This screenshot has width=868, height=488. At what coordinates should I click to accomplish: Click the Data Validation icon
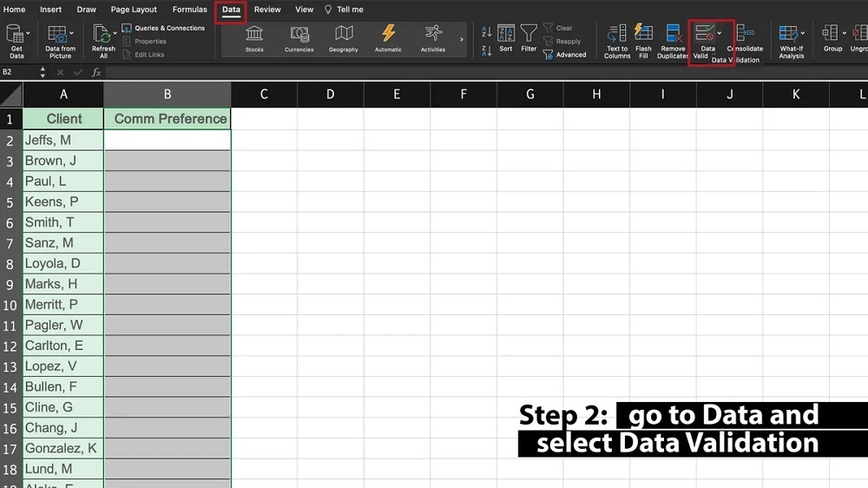[705, 35]
